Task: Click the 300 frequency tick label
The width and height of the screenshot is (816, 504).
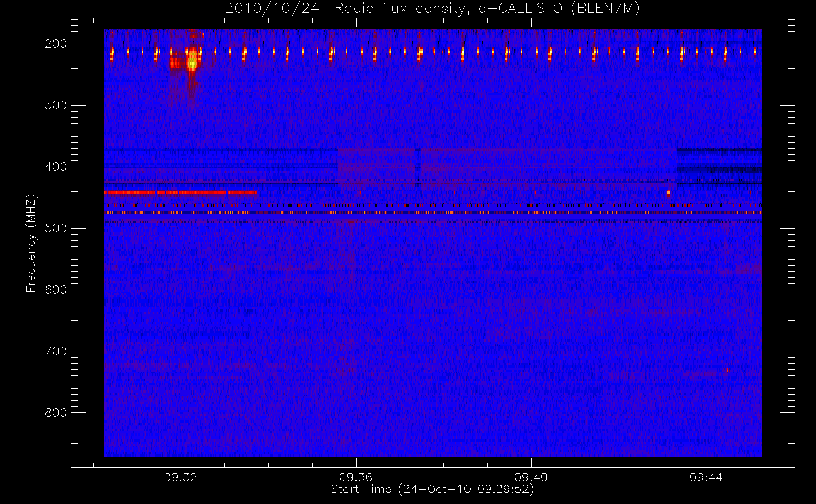Action: [x=56, y=105]
